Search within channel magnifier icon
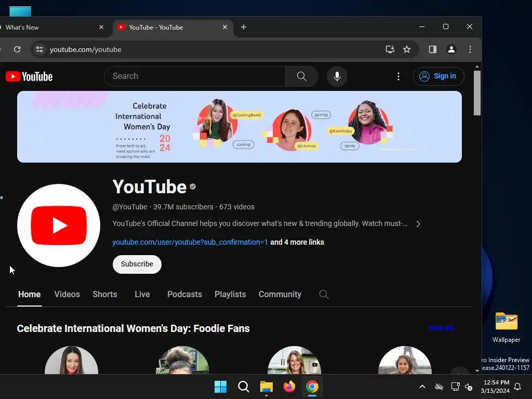 (x=324, y=295)
